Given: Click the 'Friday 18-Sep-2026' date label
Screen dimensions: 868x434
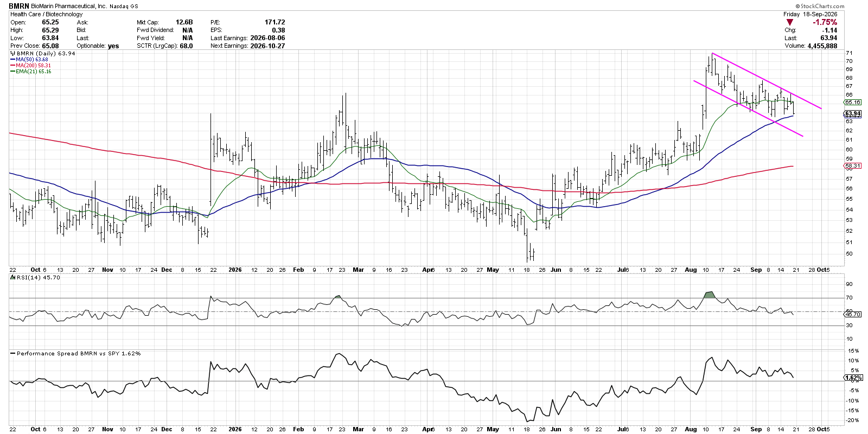Looking at the screenshot, I should pos(810,14).
